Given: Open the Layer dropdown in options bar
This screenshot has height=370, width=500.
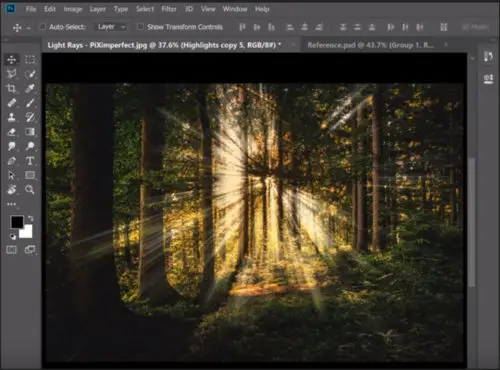Looking at the screenshot, I should (111, 27).
